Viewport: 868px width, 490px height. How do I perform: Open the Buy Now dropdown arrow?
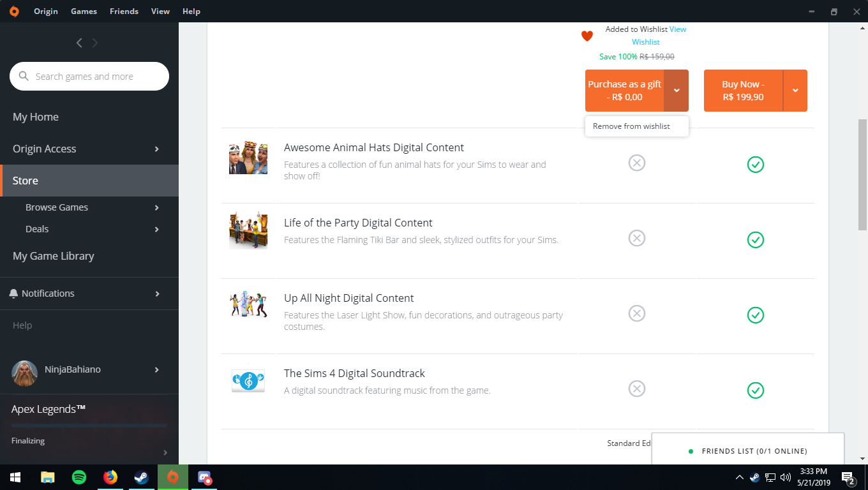795,91
